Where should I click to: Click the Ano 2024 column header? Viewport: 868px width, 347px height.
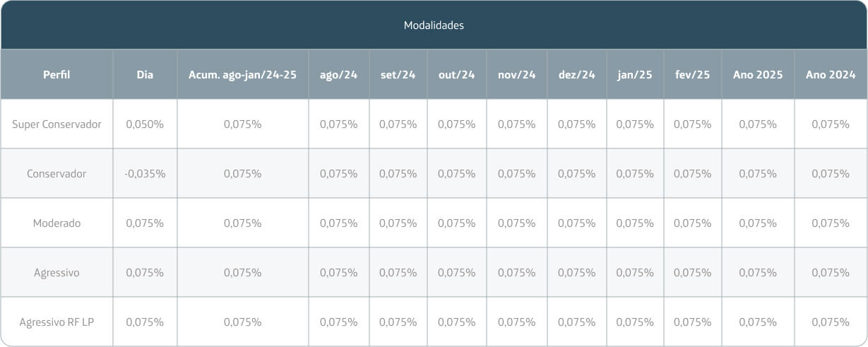(x=831, y=74)
